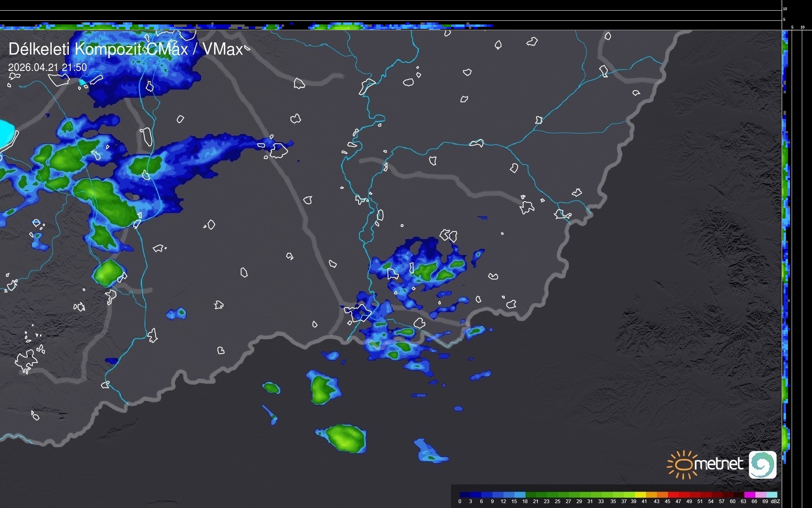This screenshot has width=812, height=508.
Task: Click the 60 label on legend
Action: click(732, 501)
